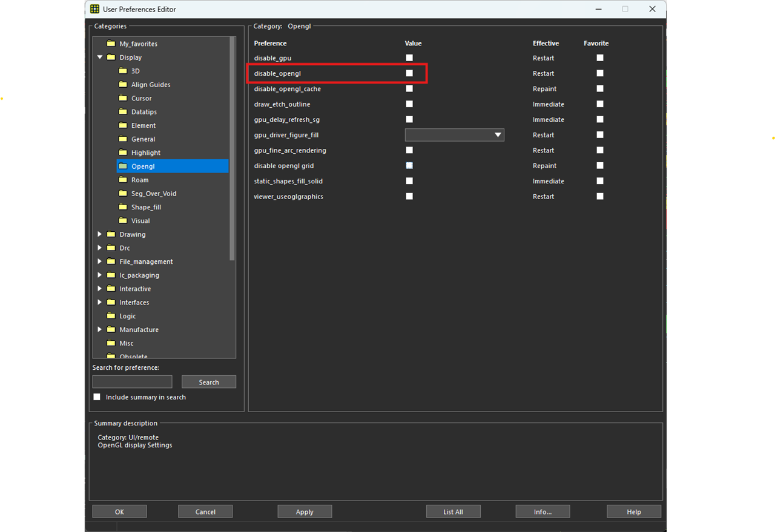The width and height of the screenshot is (775, 532).
Task: Click the Align Guides folder icon
Action: [123, 85]
